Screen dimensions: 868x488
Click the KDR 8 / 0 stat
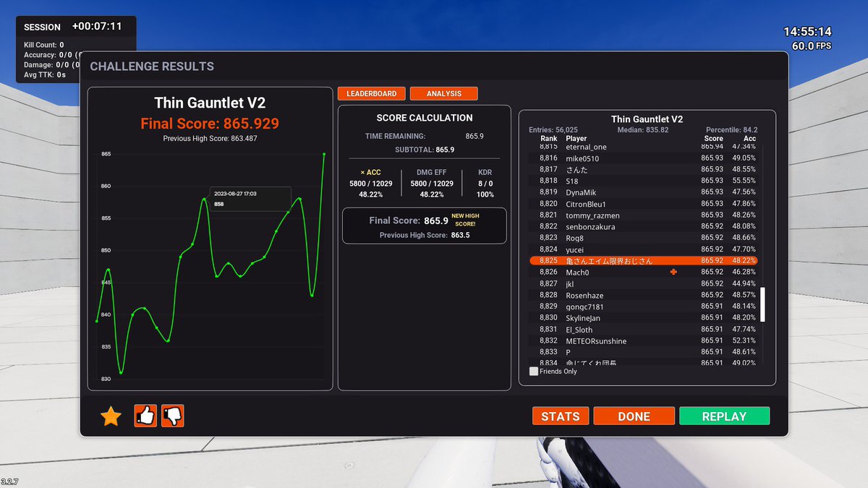(485, 184)
